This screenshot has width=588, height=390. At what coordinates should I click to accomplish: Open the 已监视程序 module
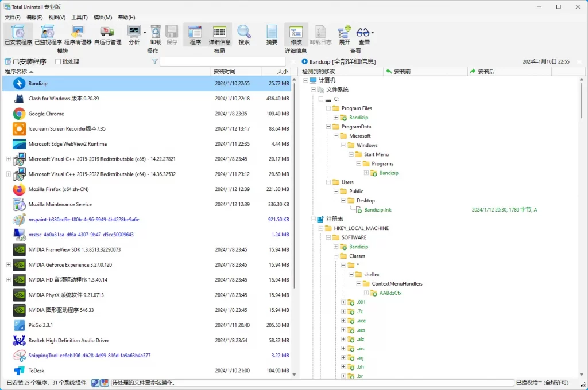click(48, 34)
